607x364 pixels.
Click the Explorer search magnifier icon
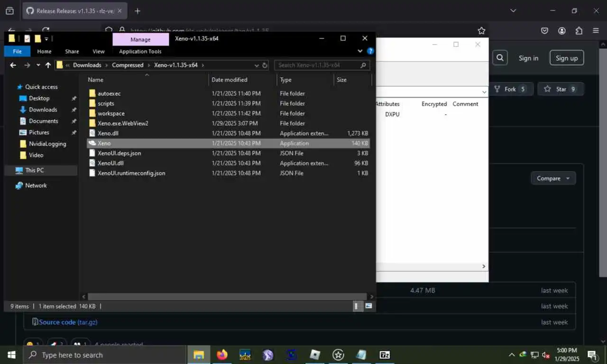[x=363, y=65]
